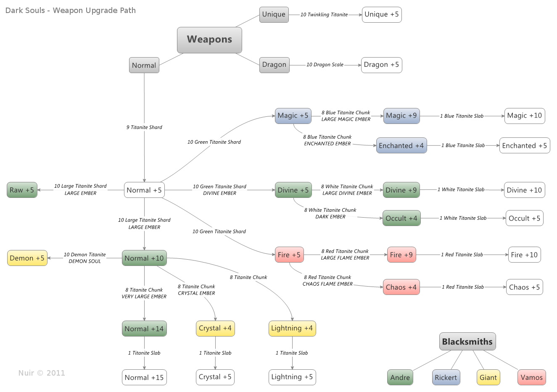Screen dimensions: 557x392
Task: Select the Lightning +4 node
Action: (x=292, y=328)
